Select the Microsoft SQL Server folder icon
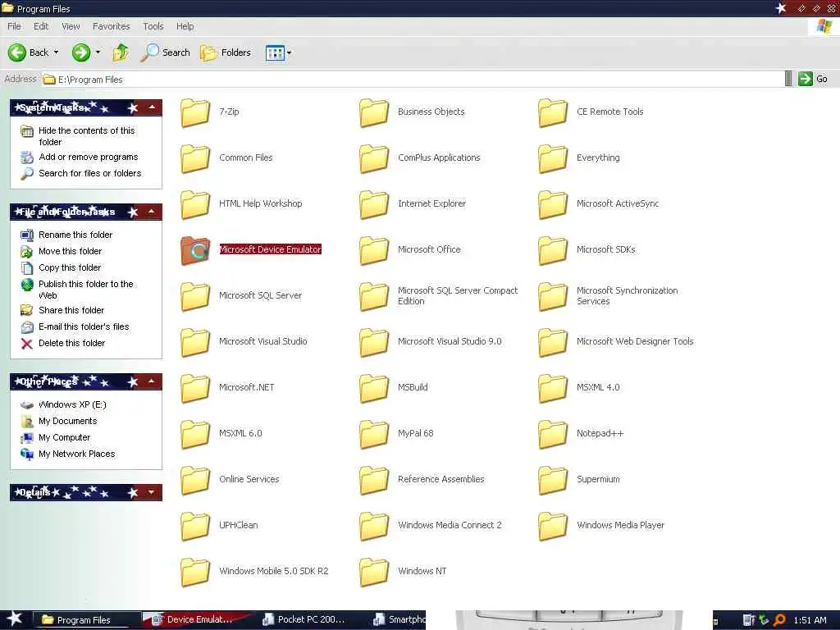The width and height of the screenshot is (840, 630). 195,296
